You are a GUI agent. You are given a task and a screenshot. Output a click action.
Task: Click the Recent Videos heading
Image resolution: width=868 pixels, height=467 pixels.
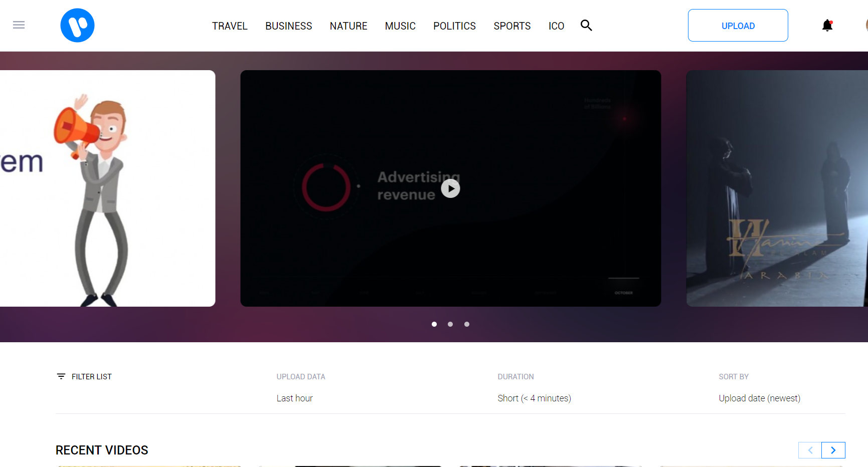(102, 450)
